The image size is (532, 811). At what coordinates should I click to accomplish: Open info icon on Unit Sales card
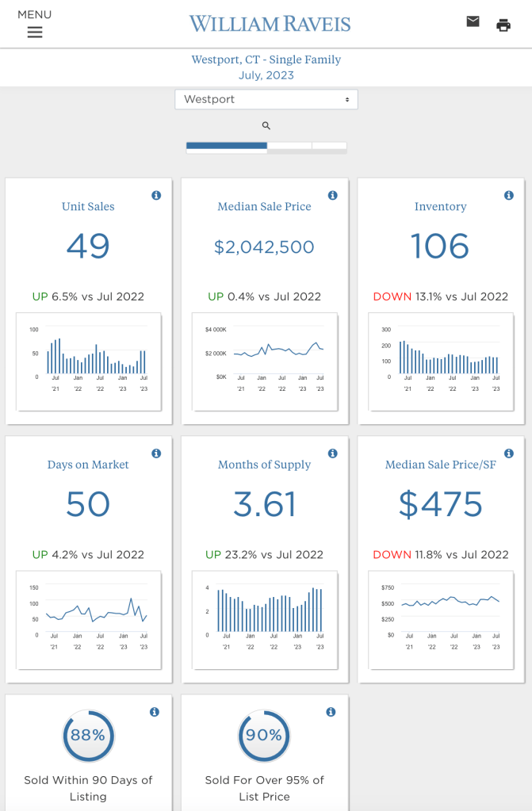(x=156, y=195)
